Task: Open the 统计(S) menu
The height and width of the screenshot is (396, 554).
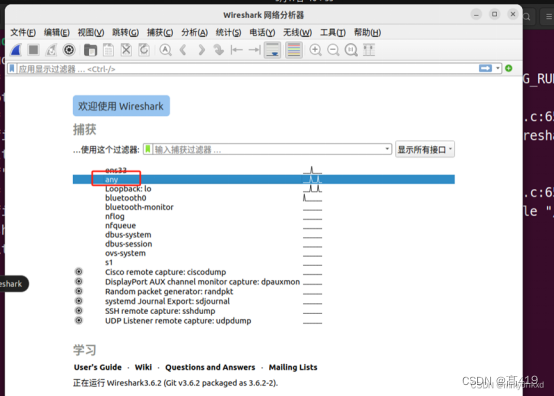Action: click(229, 32)
